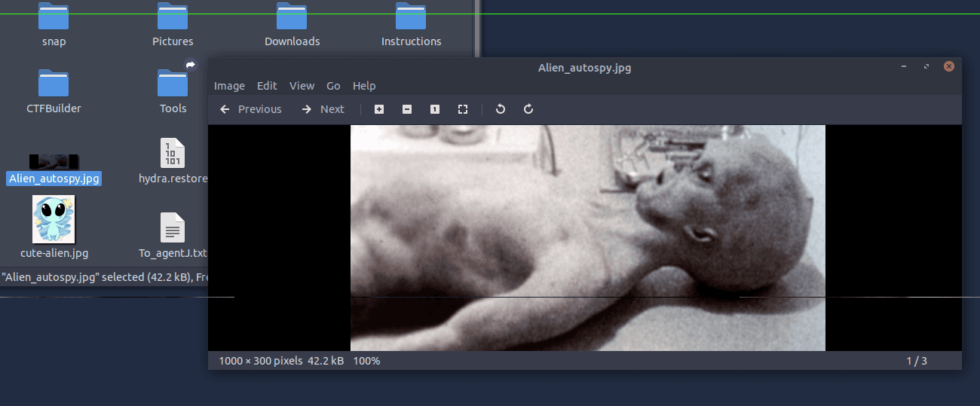
Task: Open the Image menu
Action: (229, 86)
